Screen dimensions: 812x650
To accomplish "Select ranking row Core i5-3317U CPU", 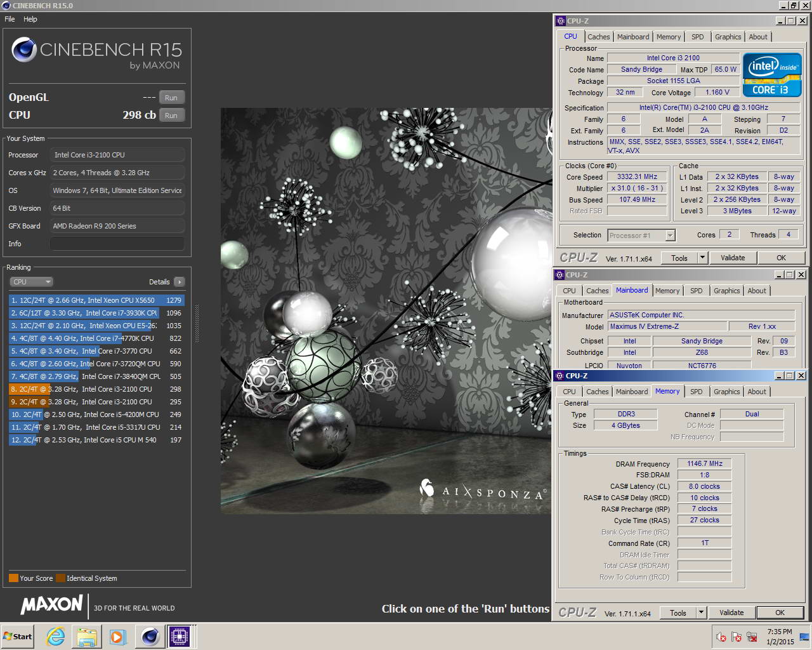I will pos(96,427).
